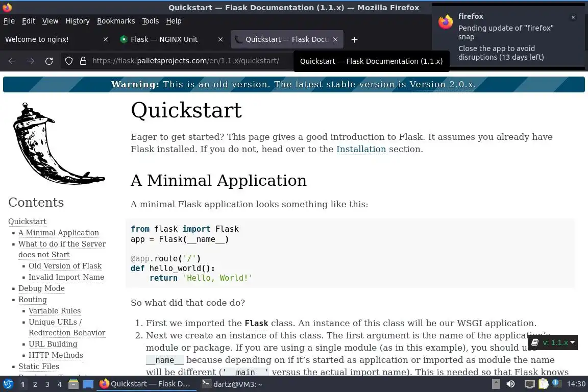588x392 pixels.
Task: Click the Firefox icon in the title bar
Action: click(7, 7)
